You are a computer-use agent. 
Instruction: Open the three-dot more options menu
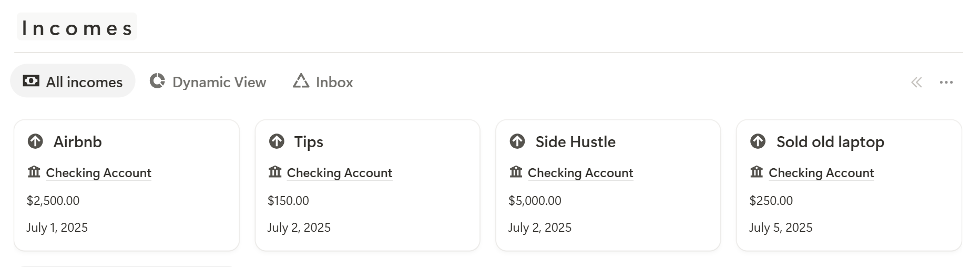coord(946,83)
